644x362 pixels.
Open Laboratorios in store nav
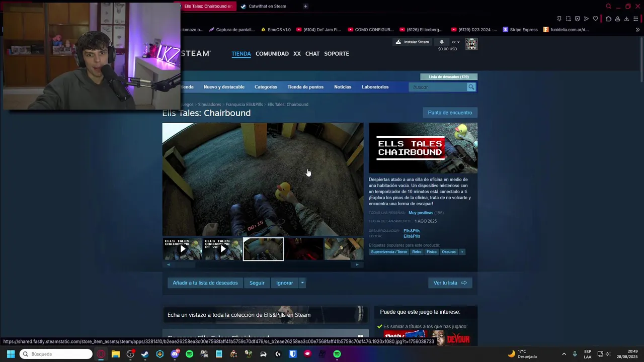click(375, 87)
